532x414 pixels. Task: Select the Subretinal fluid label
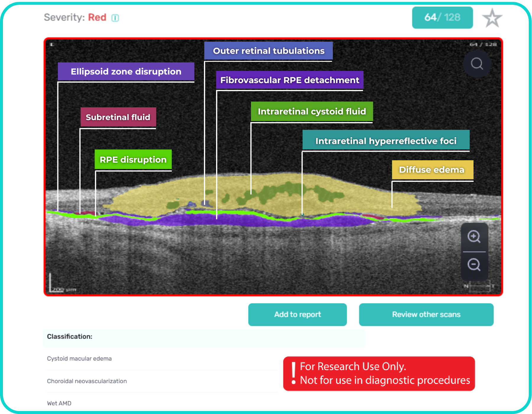point(118,117)
